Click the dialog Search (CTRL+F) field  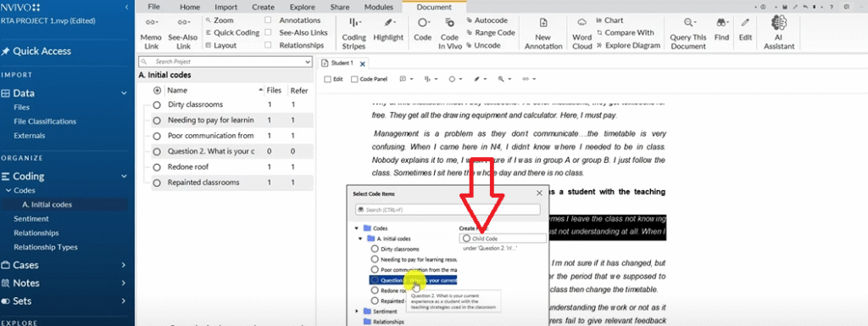(x=448, y=210)
